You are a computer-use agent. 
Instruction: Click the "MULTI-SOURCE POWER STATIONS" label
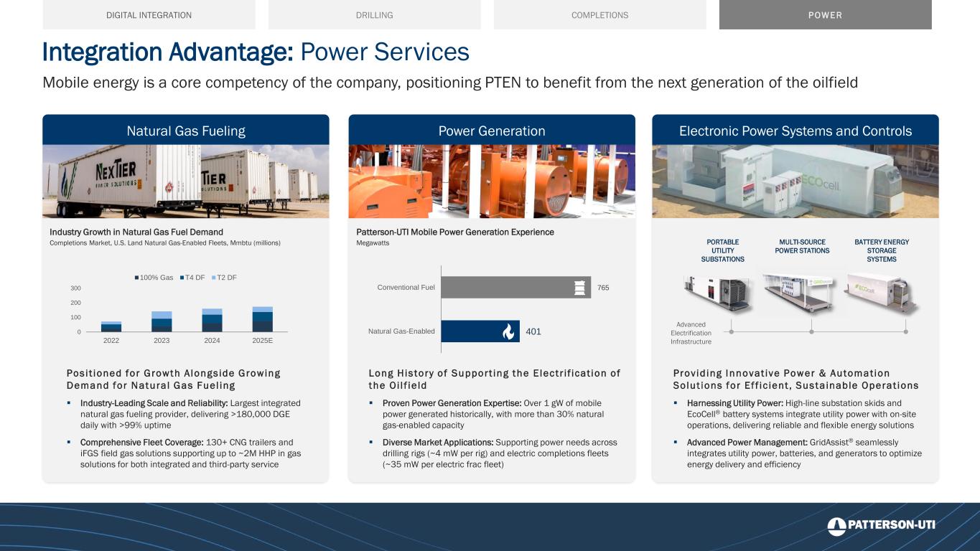(802, 246)
